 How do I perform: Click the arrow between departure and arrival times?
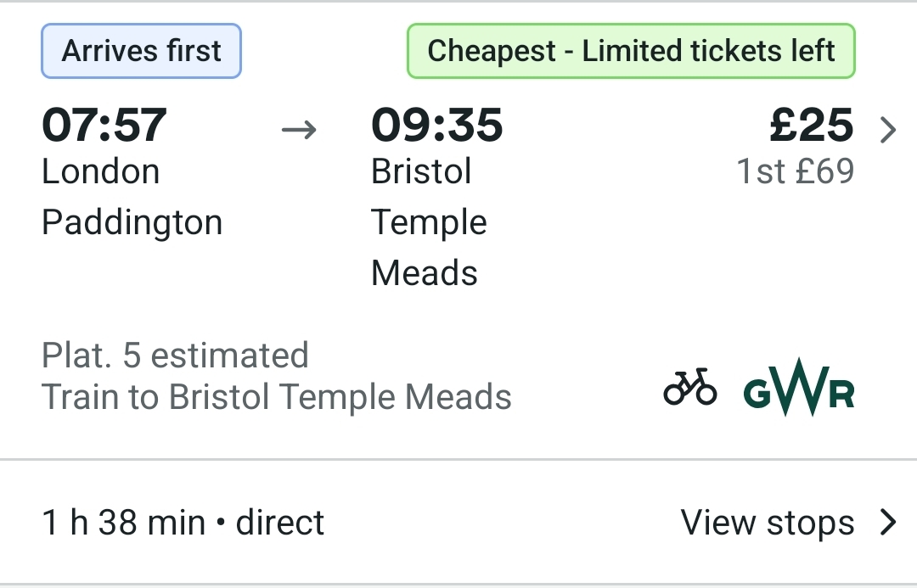pyautogui.click(x=299, y=129)
